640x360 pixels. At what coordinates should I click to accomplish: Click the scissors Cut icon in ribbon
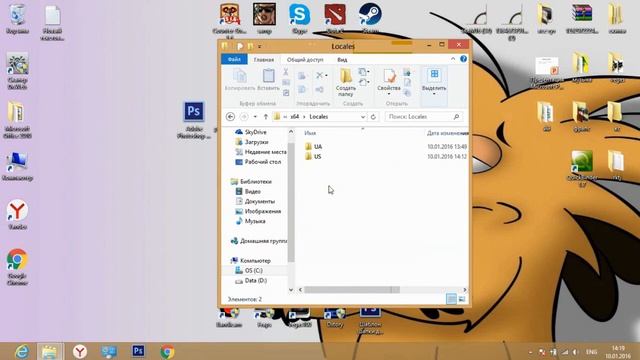[286, 72]
